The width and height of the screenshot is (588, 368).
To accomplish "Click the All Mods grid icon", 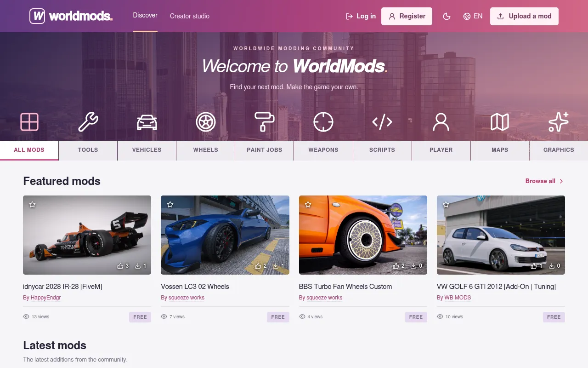I will coord(29,122).
